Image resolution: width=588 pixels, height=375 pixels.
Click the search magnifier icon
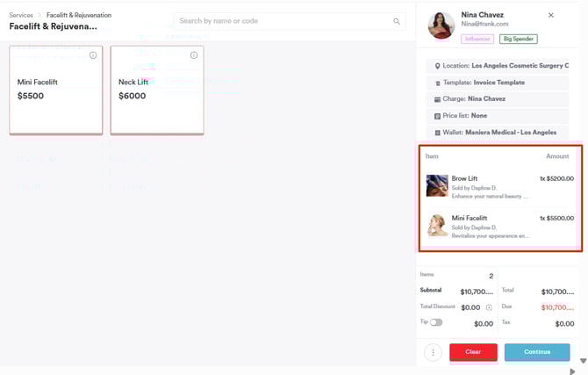(397, 21)
